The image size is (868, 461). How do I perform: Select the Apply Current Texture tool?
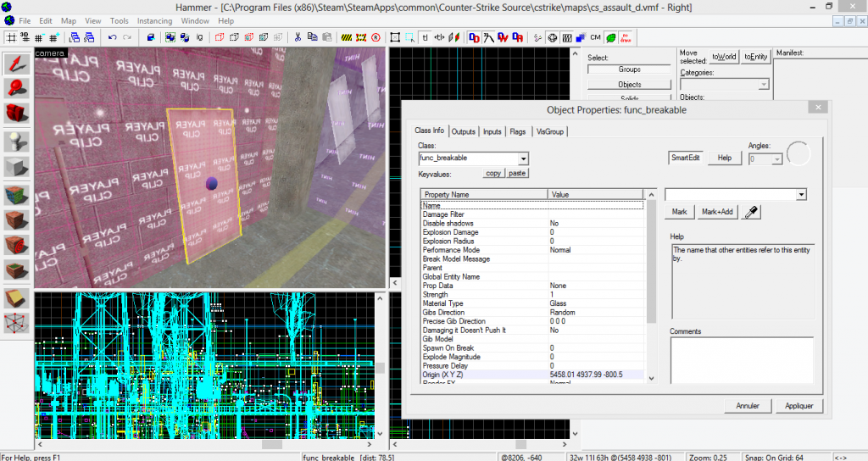point(17,219)
